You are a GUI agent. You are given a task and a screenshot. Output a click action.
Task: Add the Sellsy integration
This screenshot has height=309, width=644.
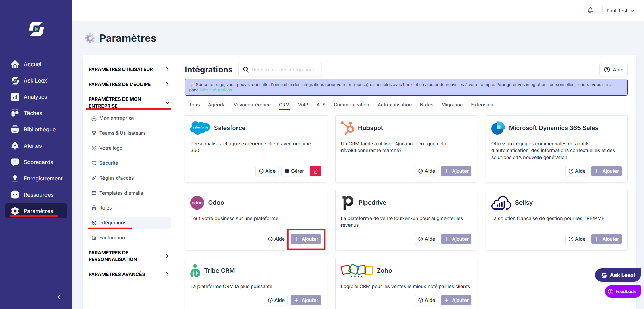point(607,239)
